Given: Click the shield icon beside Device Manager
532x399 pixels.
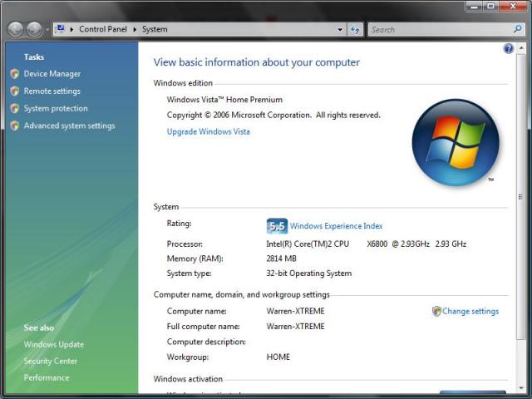Looking at the screenshot, I should [15, 74].
